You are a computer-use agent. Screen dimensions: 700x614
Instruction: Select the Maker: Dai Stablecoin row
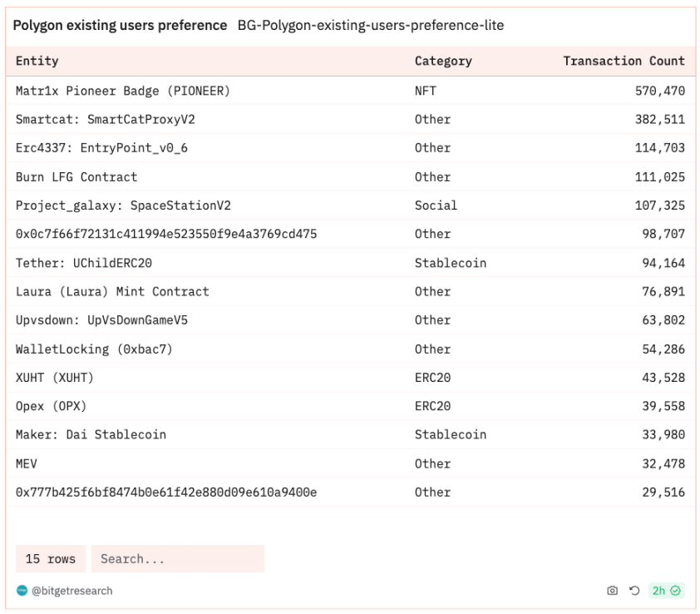[x=351, y=434]
